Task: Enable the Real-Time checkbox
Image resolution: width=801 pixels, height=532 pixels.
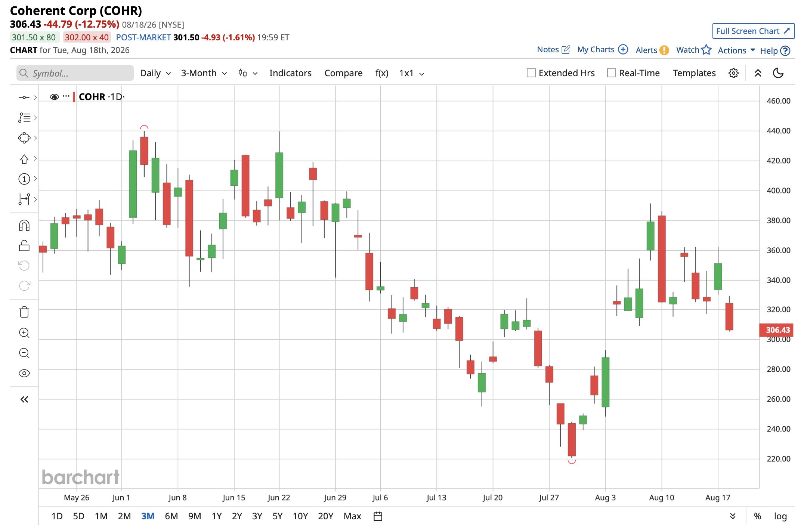Action: pos(612,73)
